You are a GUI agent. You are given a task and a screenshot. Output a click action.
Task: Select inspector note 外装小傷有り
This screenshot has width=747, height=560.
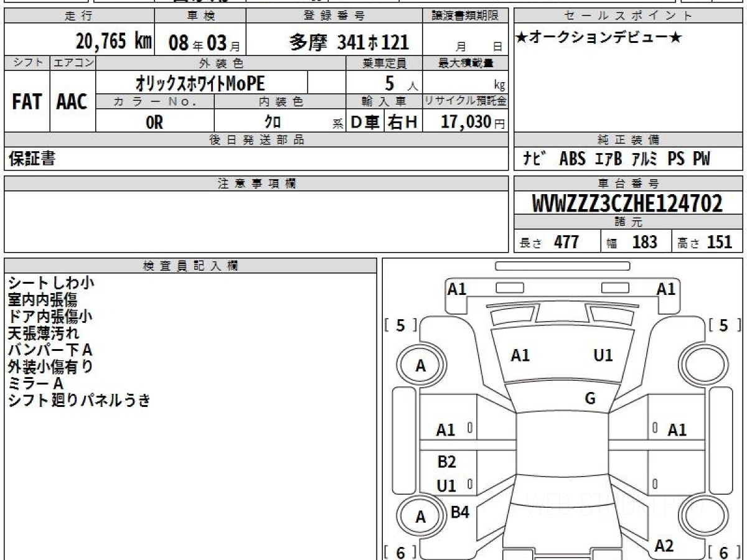[x=50, y=367]
